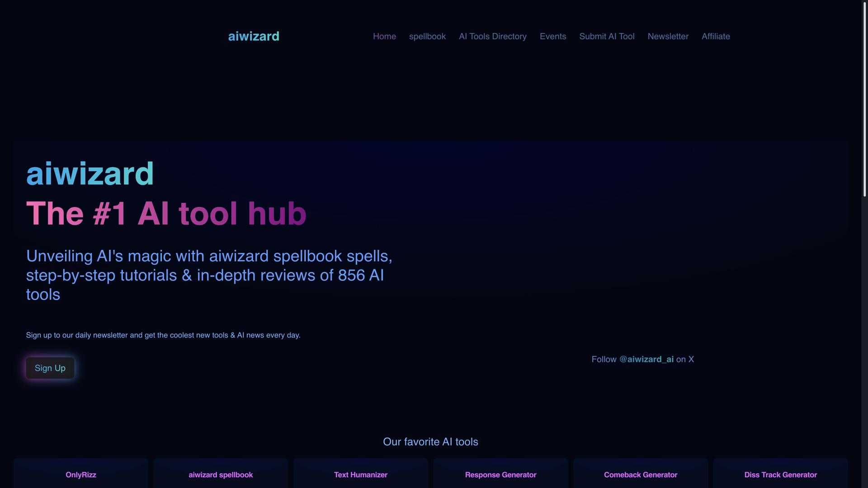This screenshot has width=868, height=488.
Task: Open the Response Generator tool
Action: pyautogui.click(x=500, y=474)
